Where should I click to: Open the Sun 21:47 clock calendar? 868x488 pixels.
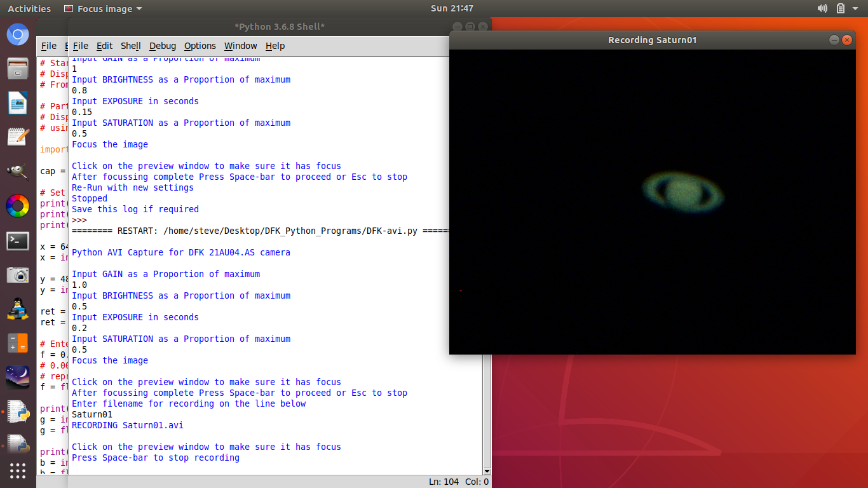452,8
